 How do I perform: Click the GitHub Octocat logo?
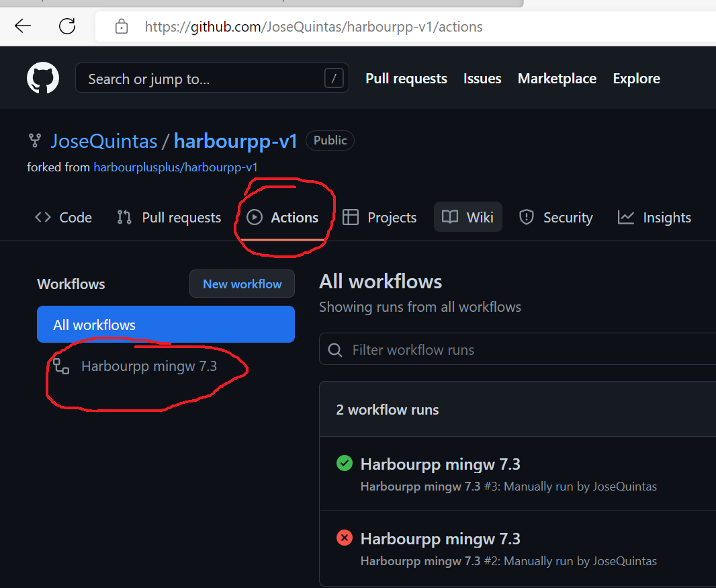click(x=43, y=79)
